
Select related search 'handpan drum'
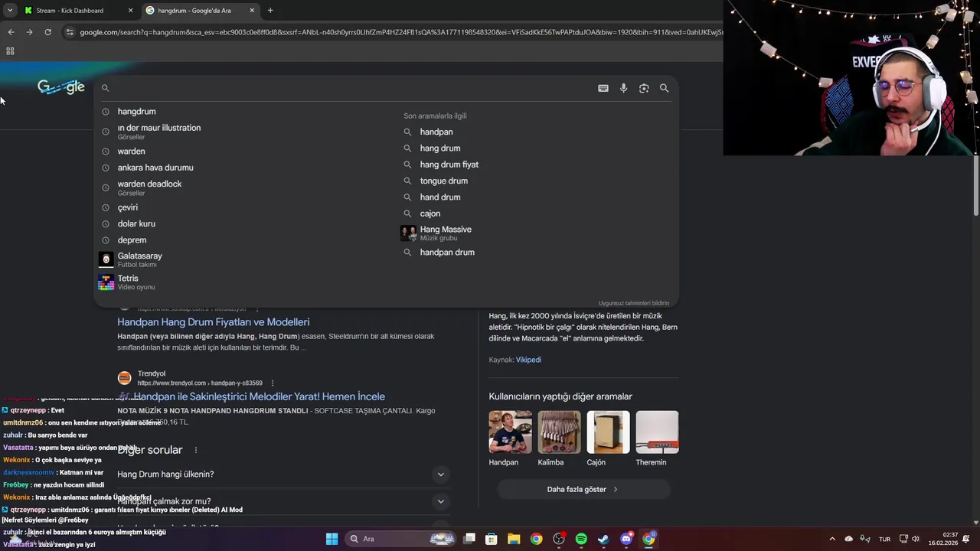point(447,253)
